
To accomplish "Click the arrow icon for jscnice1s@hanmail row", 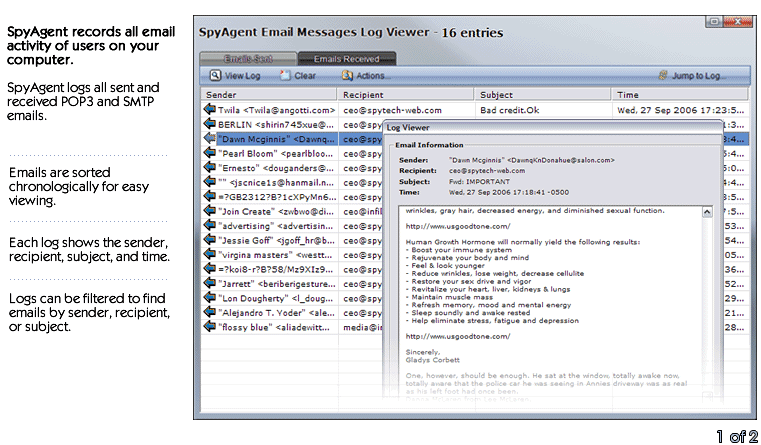I will point(210,182).
